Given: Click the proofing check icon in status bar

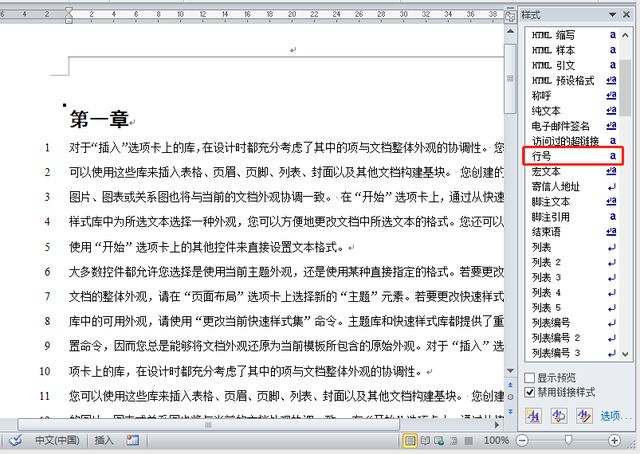Looking at the screenshot, I should click(x=16, y=441).
